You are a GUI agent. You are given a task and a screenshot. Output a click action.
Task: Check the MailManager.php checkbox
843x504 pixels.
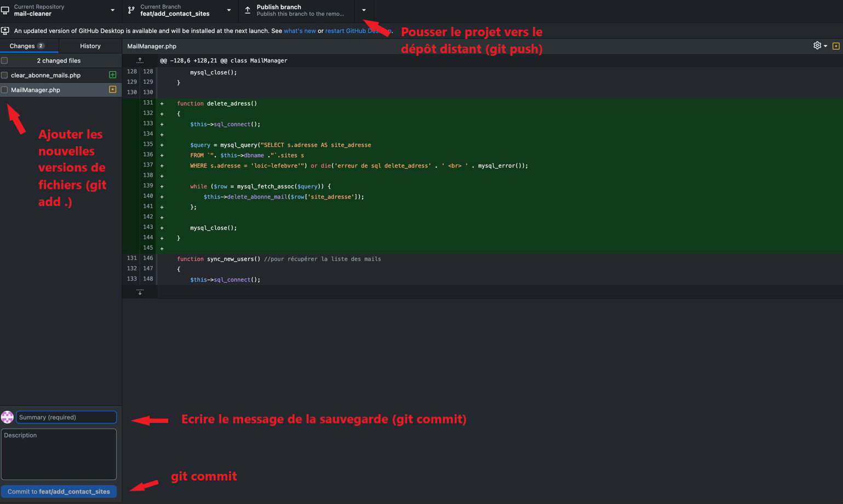[4, 89]
